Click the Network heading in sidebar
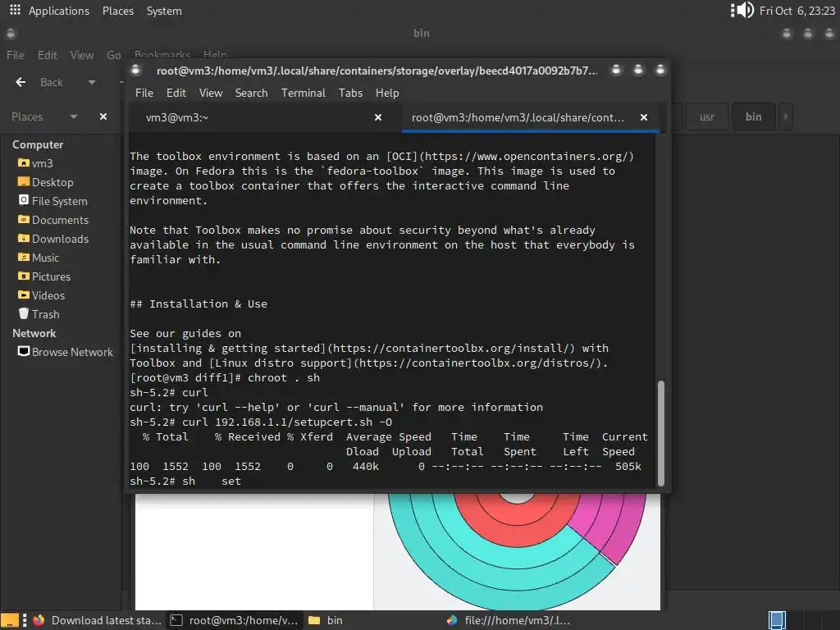 pos(34,333)
